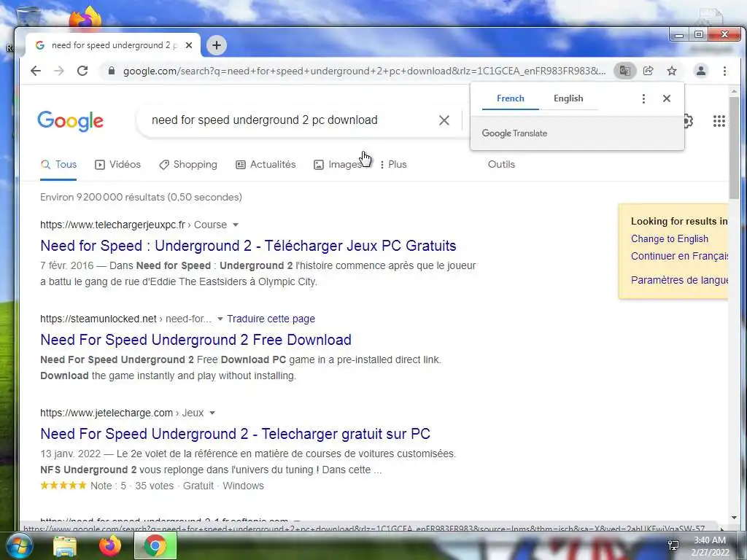Click the scrollbar down arrow
Image resolution: width=747 pixels, height=560 pixels.
point(734,518)
